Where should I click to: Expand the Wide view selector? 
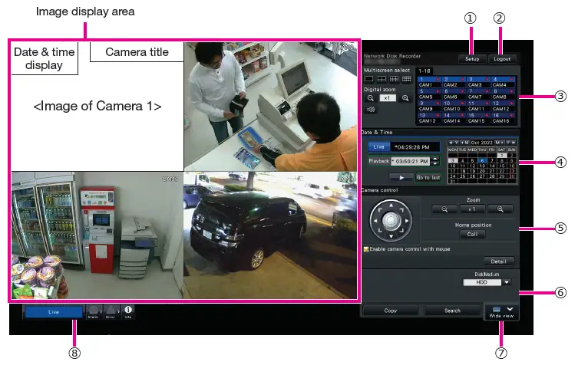pos(508,309)
